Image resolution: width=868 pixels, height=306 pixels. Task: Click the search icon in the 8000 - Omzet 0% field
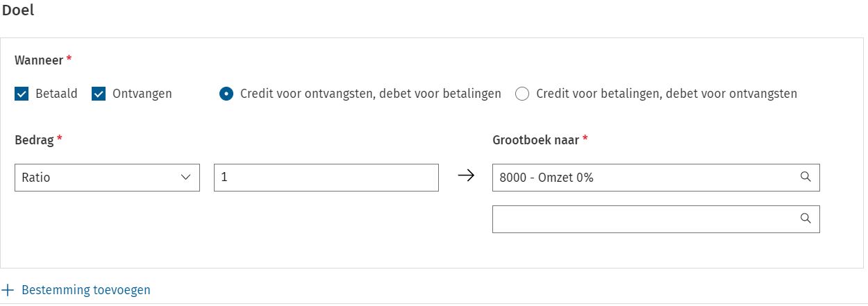[x=806, y=177]
